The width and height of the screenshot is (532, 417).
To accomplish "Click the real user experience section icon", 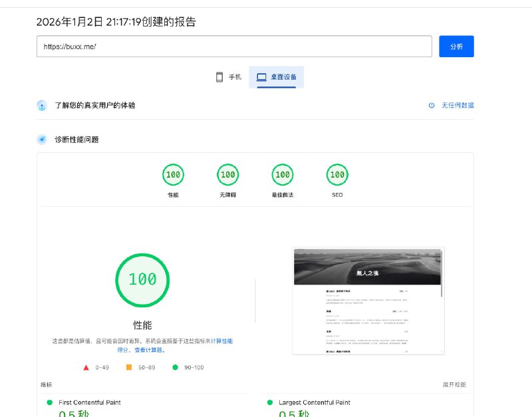I will [42, 105].
